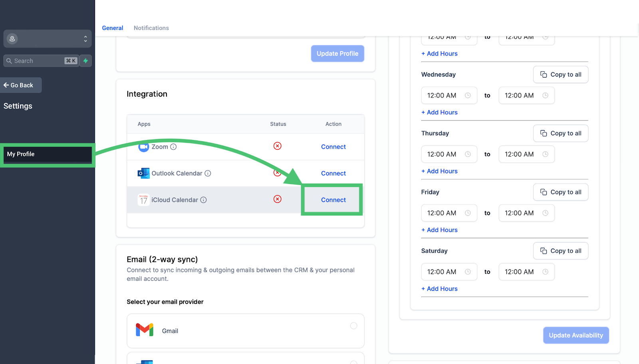Screen dimensions: 639x364
Task: Add Hours for Wednesday
Action: tap(439, 112)
